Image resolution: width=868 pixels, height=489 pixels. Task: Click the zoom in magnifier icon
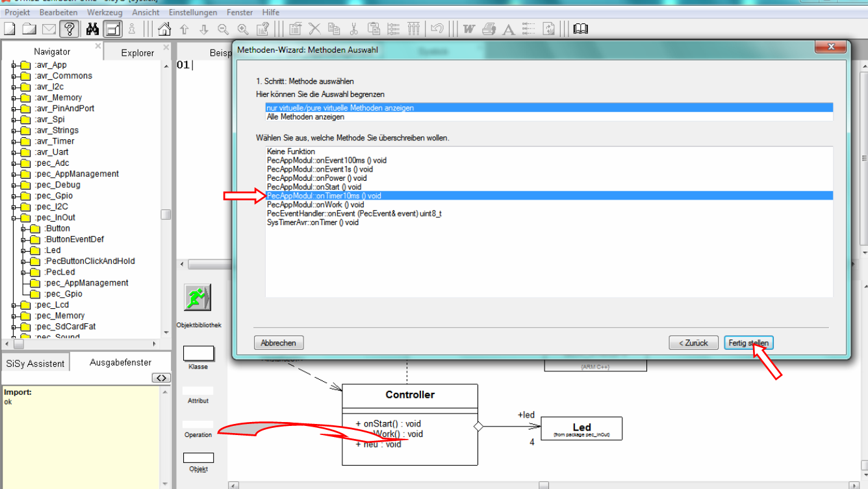(x=243, y=29)
